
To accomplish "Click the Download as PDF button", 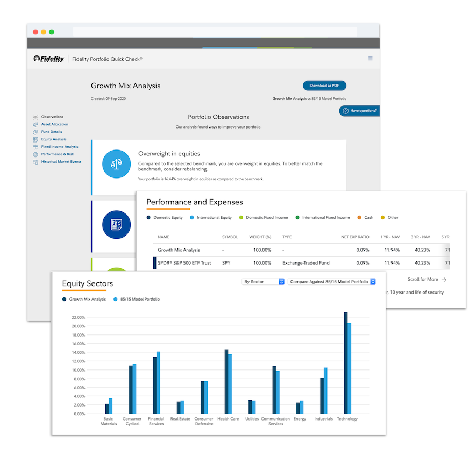I will 324,86.
